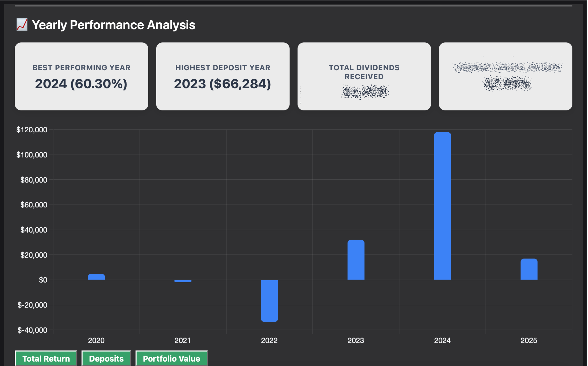Click the $0 baseline axis label
Image resolution: width=588 pixels, height=366 pixels.
43,280
